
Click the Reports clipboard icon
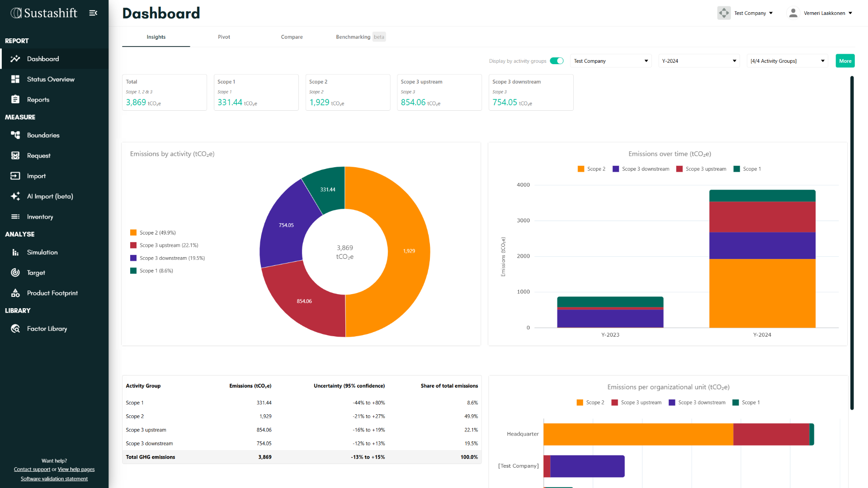click(15, 99)
